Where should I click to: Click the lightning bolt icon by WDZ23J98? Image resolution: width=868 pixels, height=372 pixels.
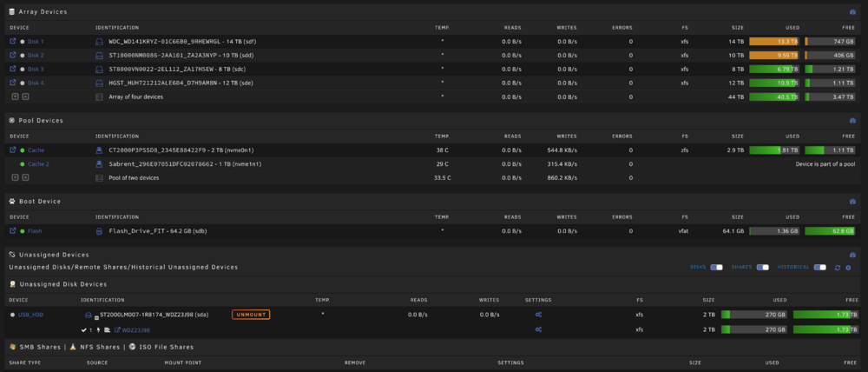pos(99,330)
